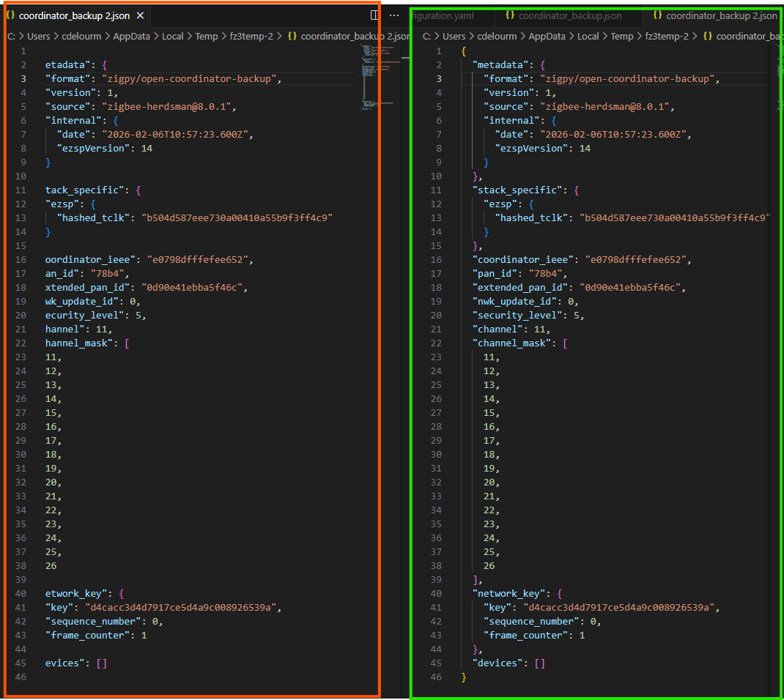Open the AppData breadcrumb in left pane
Image resolution: width=784 pixels, height=700 pixels.
(131, 36)
